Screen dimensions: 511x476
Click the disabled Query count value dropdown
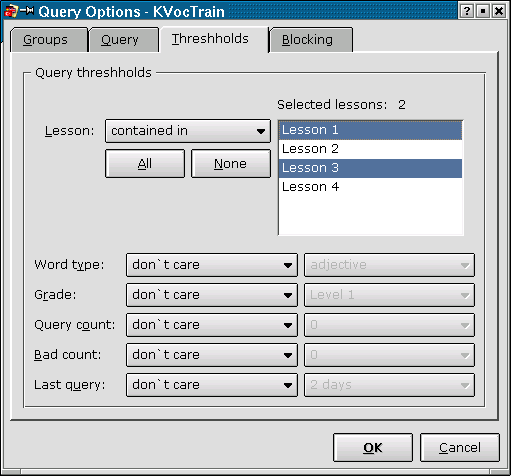[389, 325]
